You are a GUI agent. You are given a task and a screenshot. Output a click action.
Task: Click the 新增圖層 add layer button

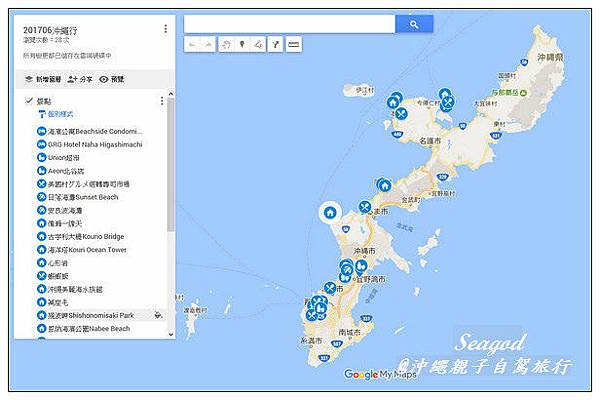click(43, 79)
